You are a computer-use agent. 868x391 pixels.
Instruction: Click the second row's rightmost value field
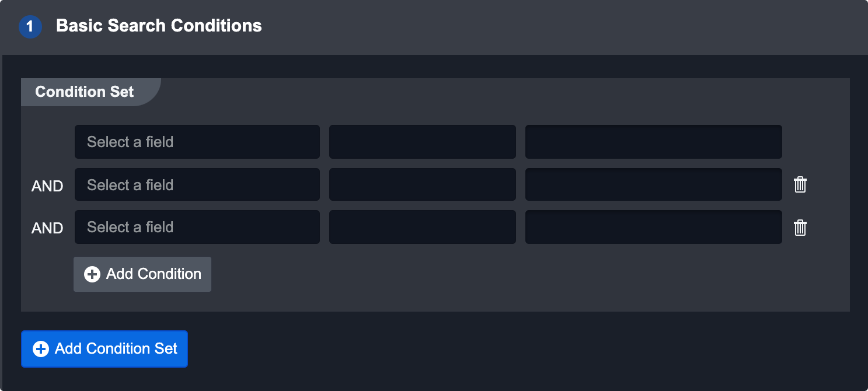tap(653, 185)
